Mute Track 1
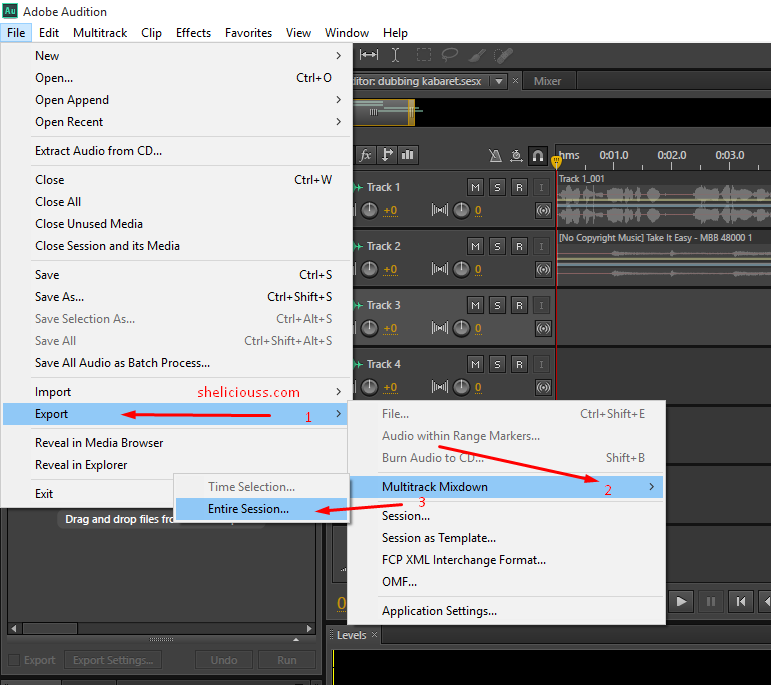 point(475,187)
